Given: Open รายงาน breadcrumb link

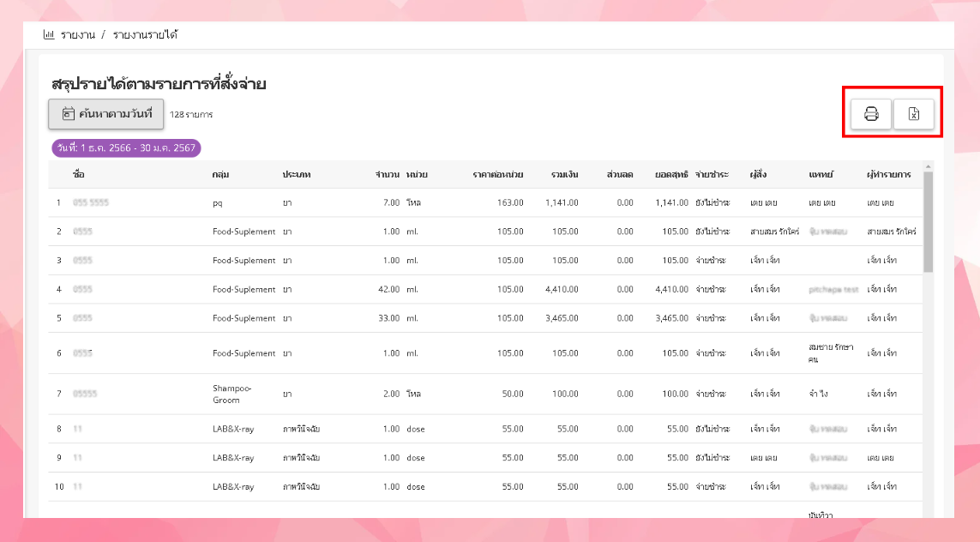Looking at the screenshot, I should [x=78, y=35].
